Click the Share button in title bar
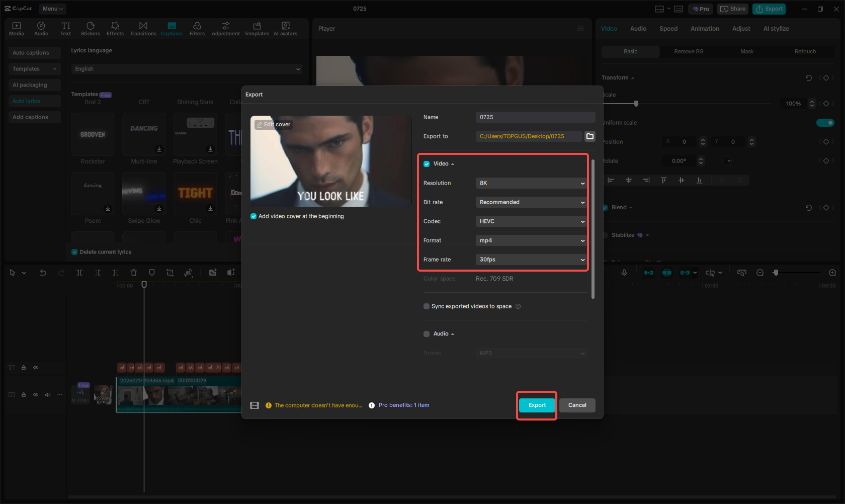Viewport: 845px width, 504px height. point(733,9)
